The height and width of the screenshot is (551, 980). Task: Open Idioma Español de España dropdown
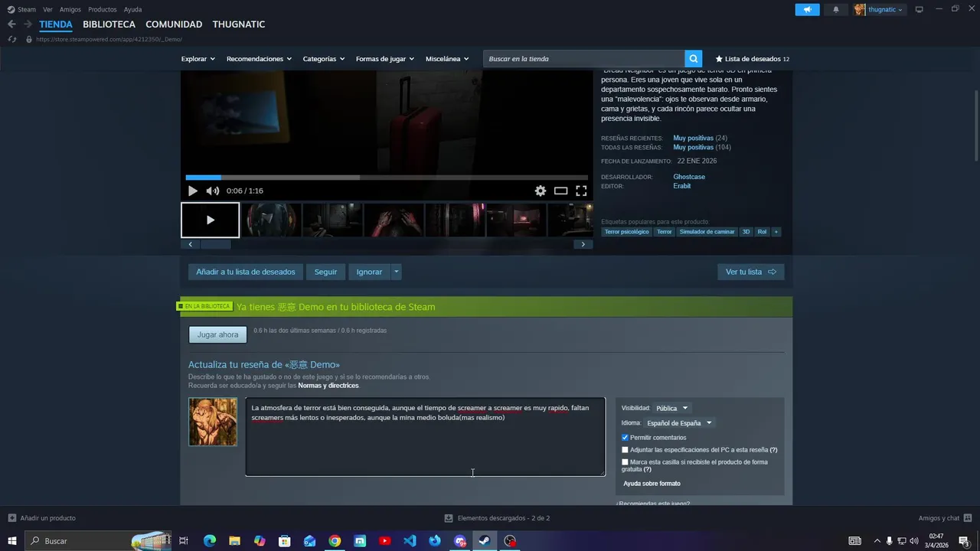(x=679, y=423)
